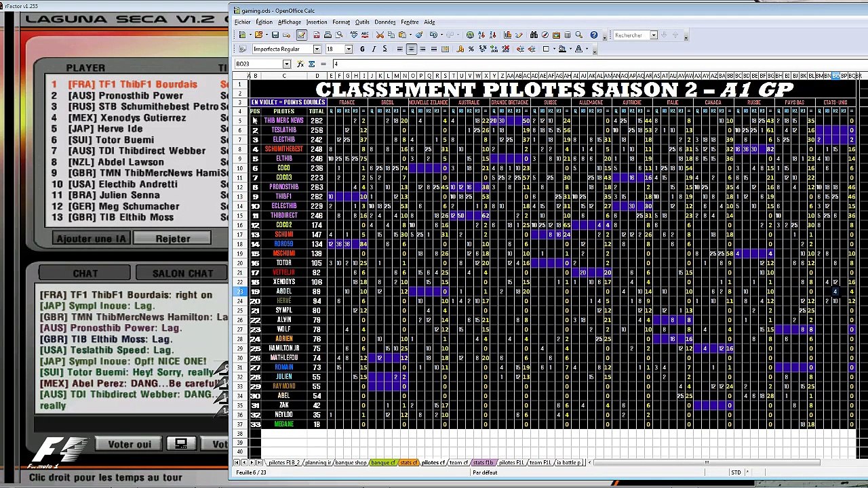The width and height of the screenshot is (868, 488).
Task: Switch to the 'stats cf' sheet tab
Action: pyautogui.click(x=408, y=462)
